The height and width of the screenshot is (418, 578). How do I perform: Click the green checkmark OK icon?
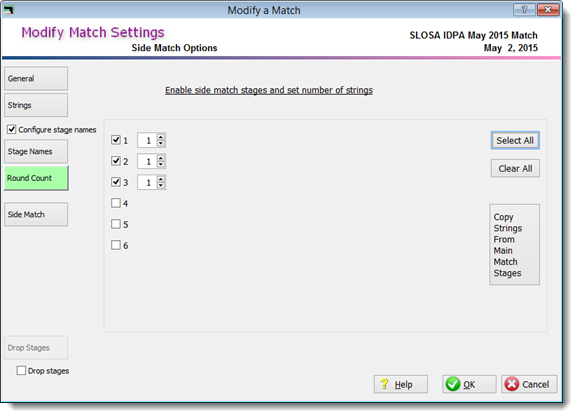(x=453, y=384)
